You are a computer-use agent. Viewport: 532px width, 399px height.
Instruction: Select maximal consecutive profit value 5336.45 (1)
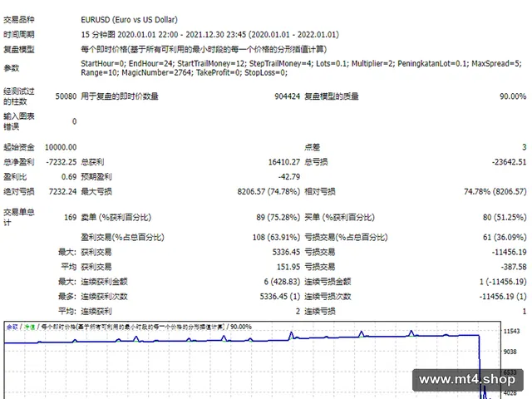pyautogui.click(x=280, y=297)
